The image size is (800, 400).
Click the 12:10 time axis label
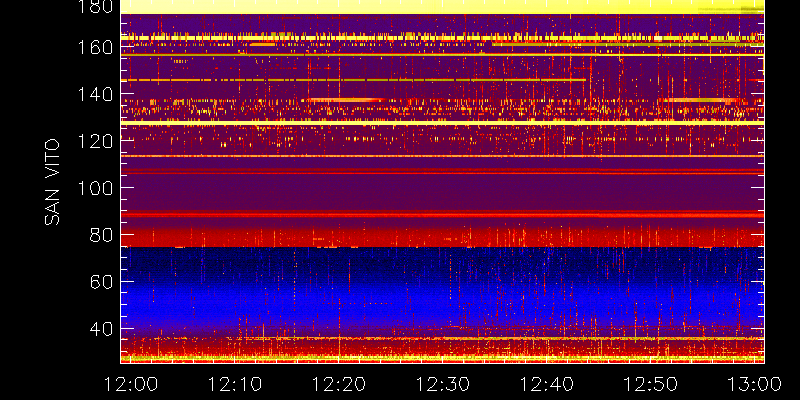click(x=234, y=384)
